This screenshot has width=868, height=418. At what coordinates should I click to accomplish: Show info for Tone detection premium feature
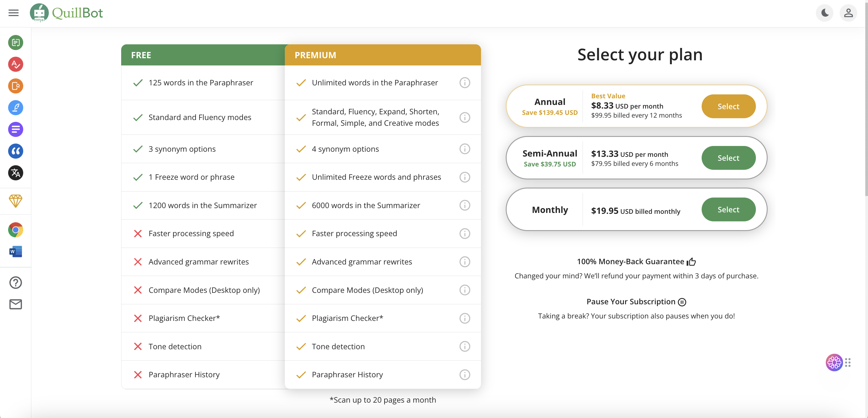pos(465,347)
